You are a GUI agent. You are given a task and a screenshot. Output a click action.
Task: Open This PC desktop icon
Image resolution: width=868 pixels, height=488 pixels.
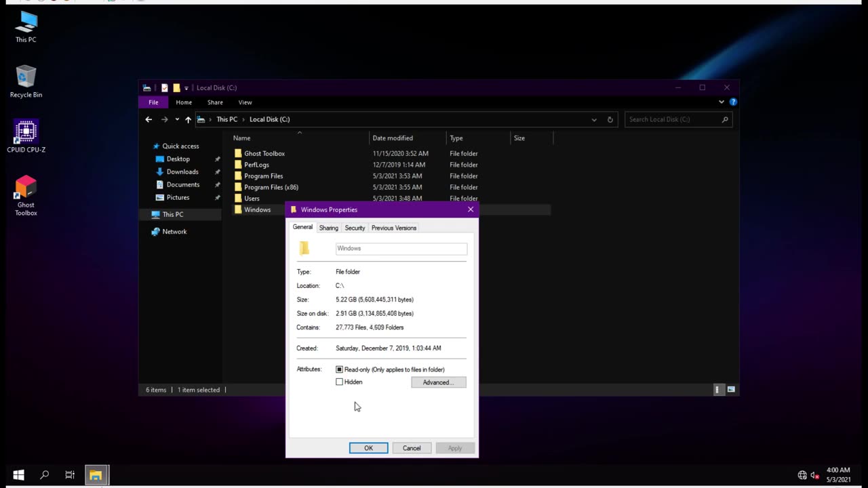pos(26,27)
